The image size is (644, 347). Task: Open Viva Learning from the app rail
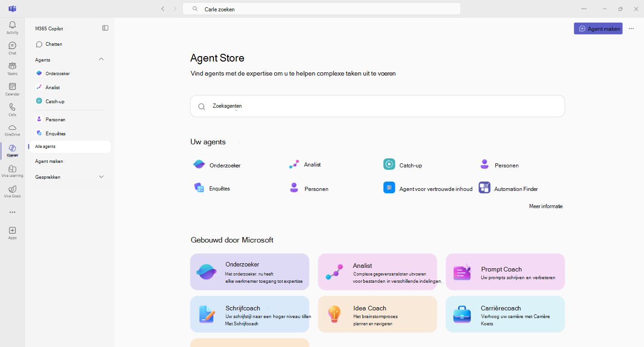click(12, 171)
